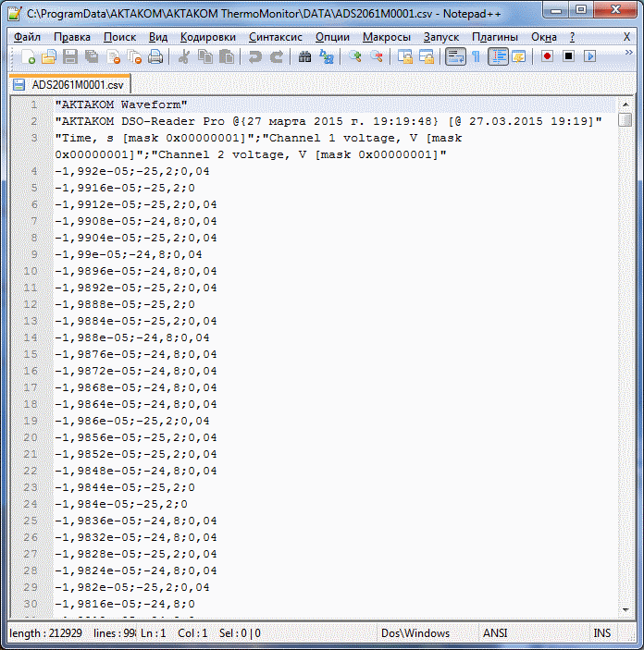The height and width of the screenshot is (650, 644).
Task: Open the Окна menu
Action: pyautogui.click(x=543, y=37)
